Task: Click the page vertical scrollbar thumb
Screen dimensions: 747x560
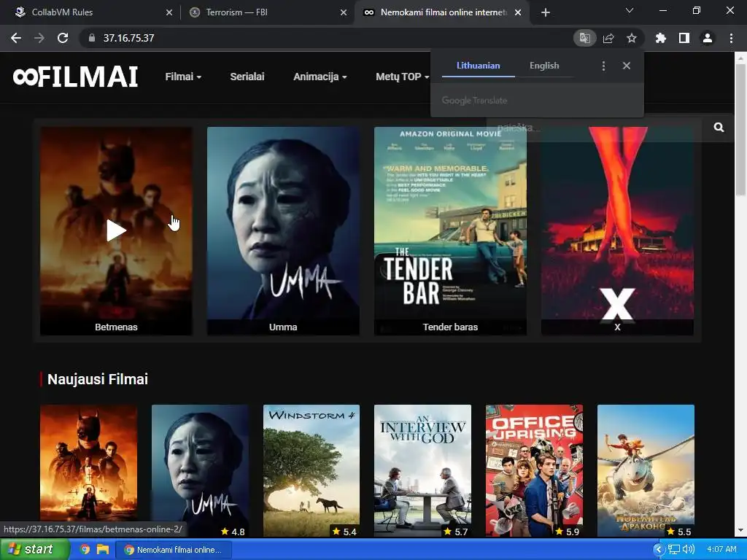Action: click(x=740, y=128)
